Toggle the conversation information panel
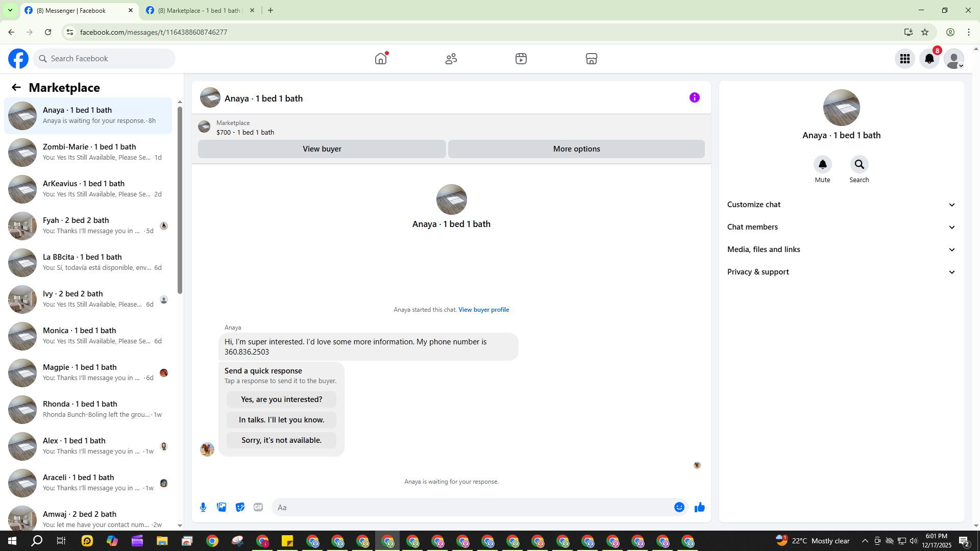 tap(694, 97)
